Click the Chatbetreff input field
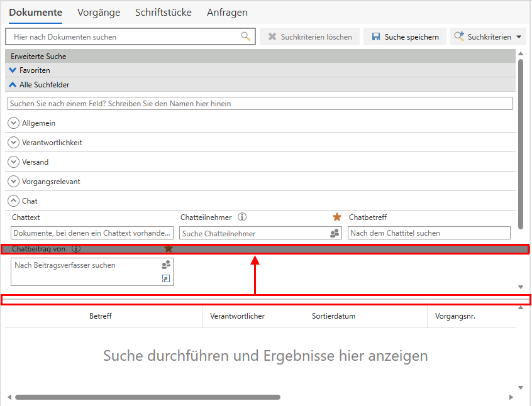The width and height of the screenshot is (532, 406). pos(429,233)
